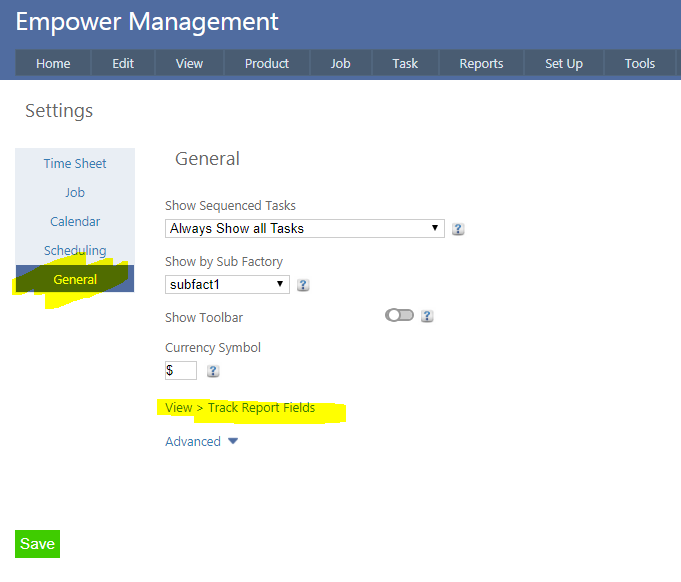Open the Set Up menu
Viewport: 681px width, 582px height.
coord(563,63)
